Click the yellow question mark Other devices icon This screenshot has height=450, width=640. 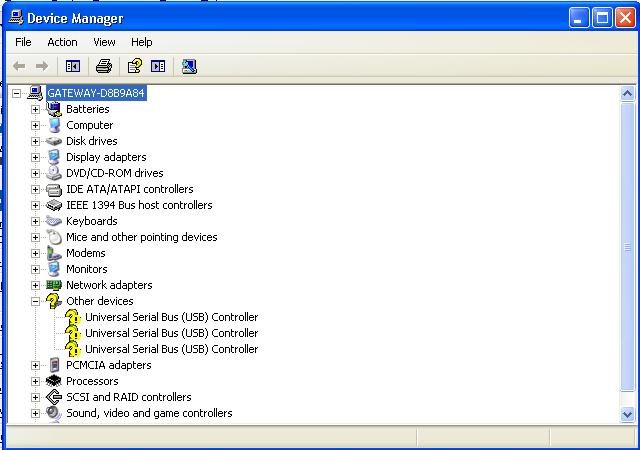(x=54, y=301)
